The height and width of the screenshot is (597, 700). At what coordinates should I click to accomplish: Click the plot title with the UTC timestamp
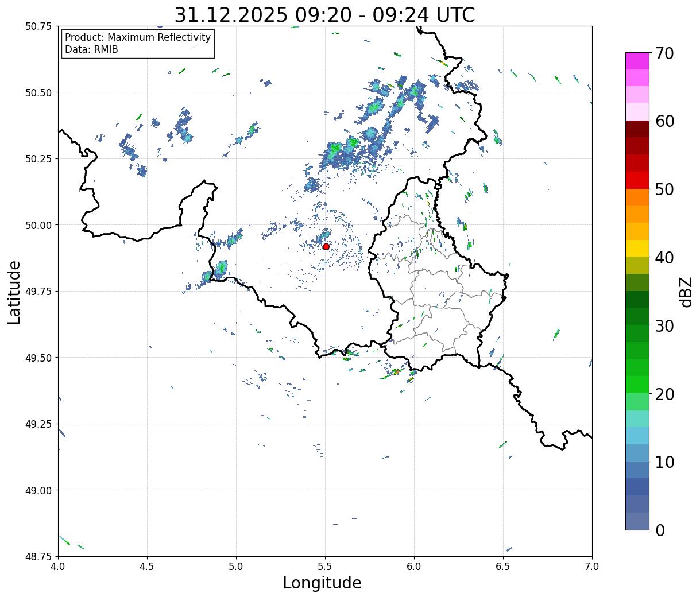point(324,15)
